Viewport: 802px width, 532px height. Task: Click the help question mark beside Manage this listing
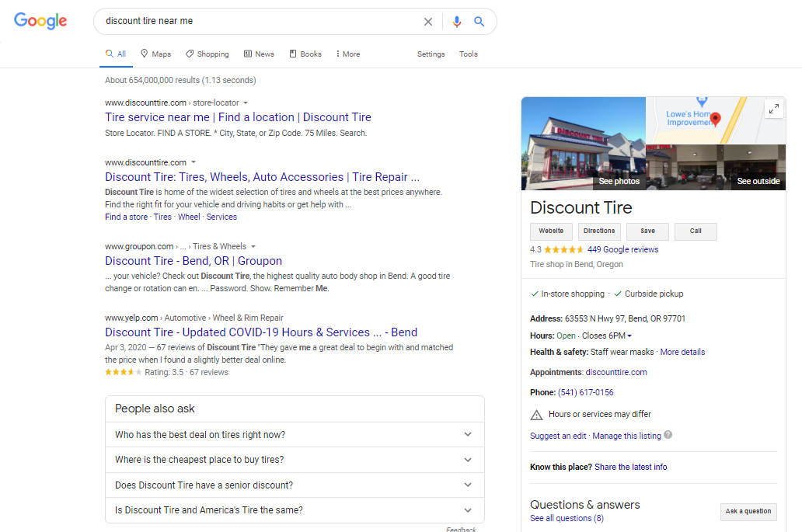pyautogui.click(x=668, y=435)
